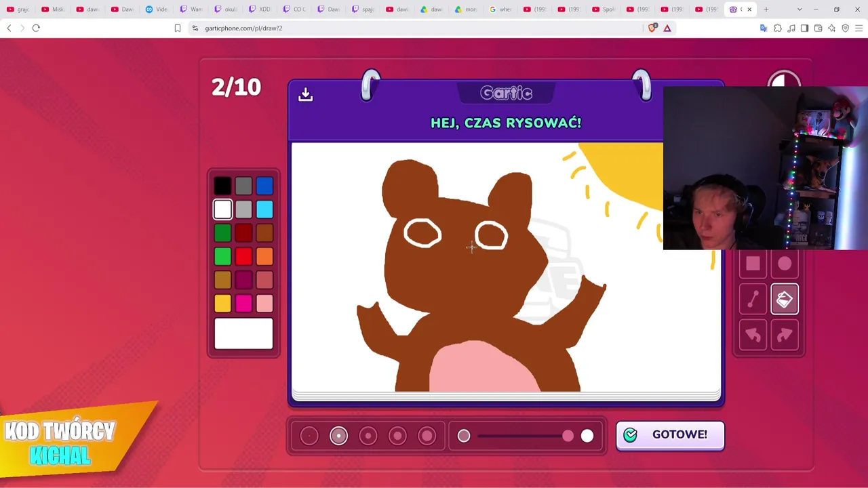This screenshot has height=488, width=868.
Task: Open the media control music-note icon
Action: coord(791,28)
